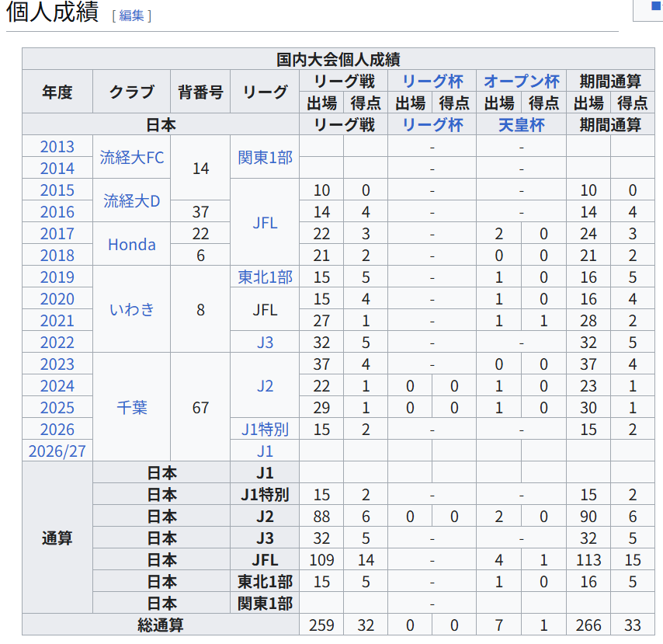
Task: Click the 背番号 column header
Action: pos(200,92)
